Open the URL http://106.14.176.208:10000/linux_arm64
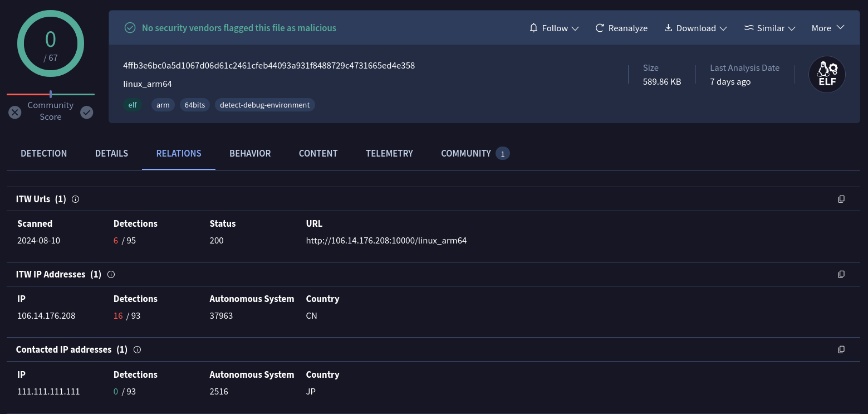 click(386, 241)
